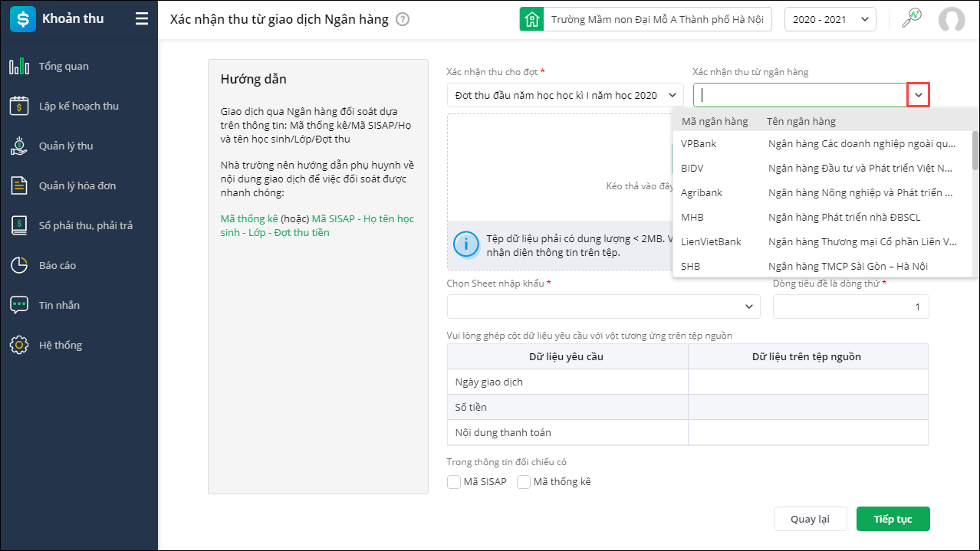Open the Hệ thống gear icon

pos(19,346)
